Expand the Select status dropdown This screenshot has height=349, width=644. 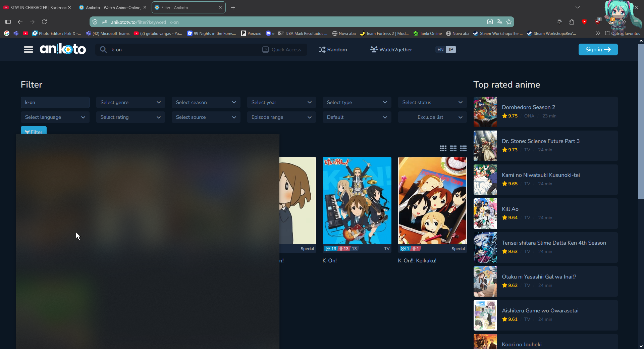coord(432,102)
